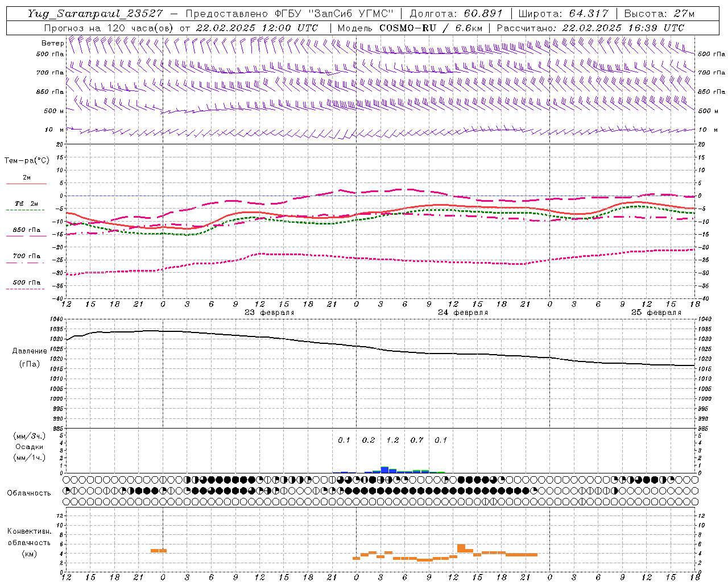The width and height of the screenshot is (728, 582).
Task: Click the precipitation value 1.2
Action: (392, 440)
